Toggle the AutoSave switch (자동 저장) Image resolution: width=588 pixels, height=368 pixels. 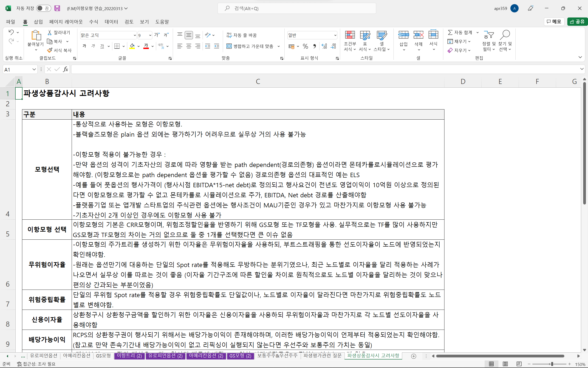point(44,8)
